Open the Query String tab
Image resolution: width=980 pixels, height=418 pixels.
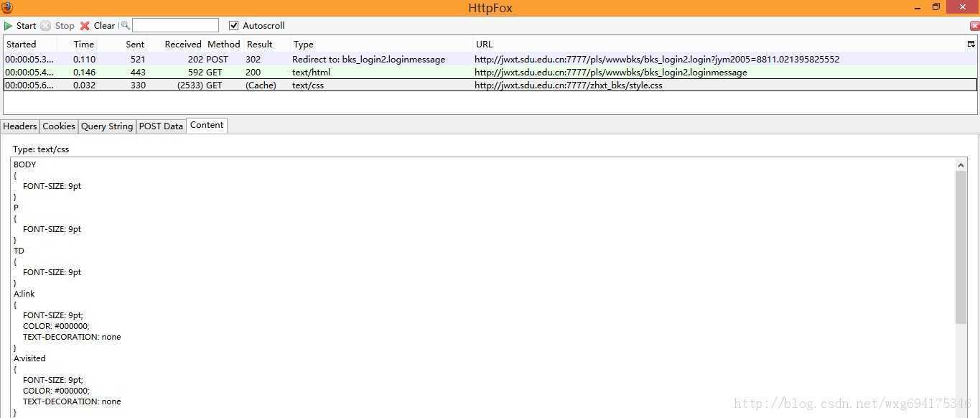coord(107,126)
